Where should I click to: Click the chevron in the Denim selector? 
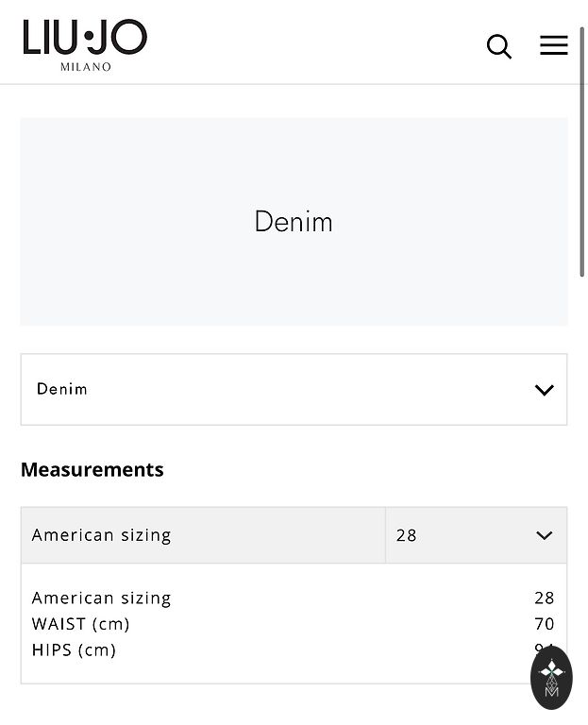coord(545,390)
